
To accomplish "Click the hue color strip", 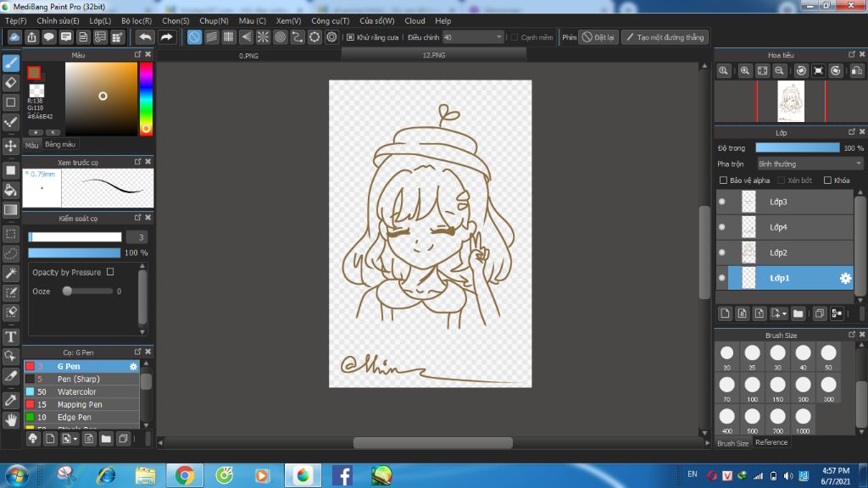I will (x=146, y=98).
